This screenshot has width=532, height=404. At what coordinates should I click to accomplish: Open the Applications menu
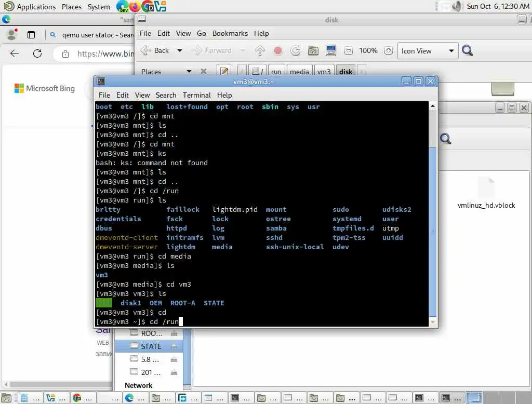click(36, 6)
